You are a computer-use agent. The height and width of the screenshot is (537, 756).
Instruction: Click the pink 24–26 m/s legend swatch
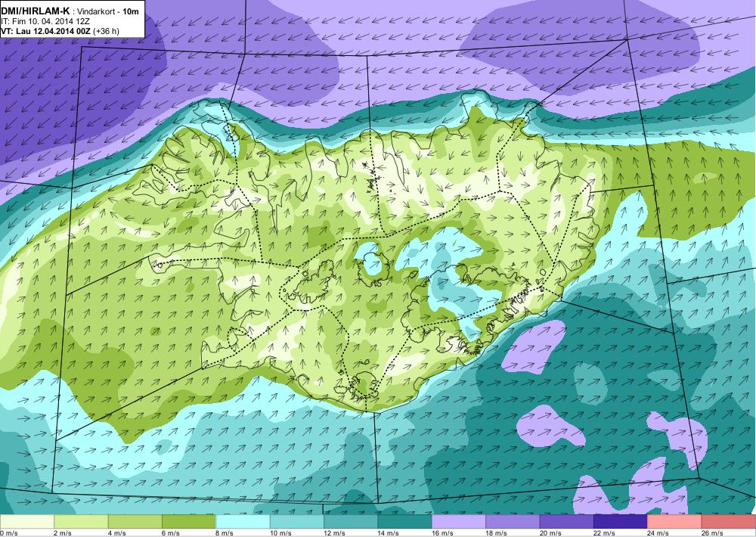click(x=675, y=522)
